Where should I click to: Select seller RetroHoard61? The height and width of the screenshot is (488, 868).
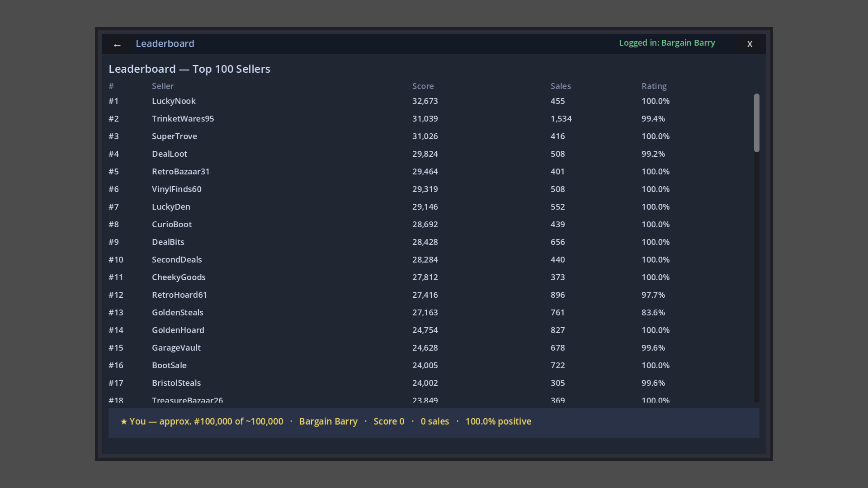coord(179,295)
